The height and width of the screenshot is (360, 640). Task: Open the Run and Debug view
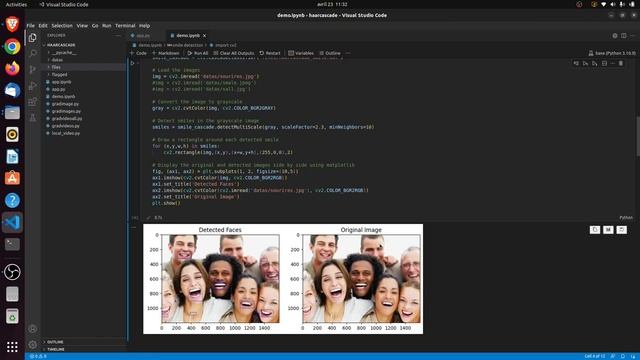[33, 86]
